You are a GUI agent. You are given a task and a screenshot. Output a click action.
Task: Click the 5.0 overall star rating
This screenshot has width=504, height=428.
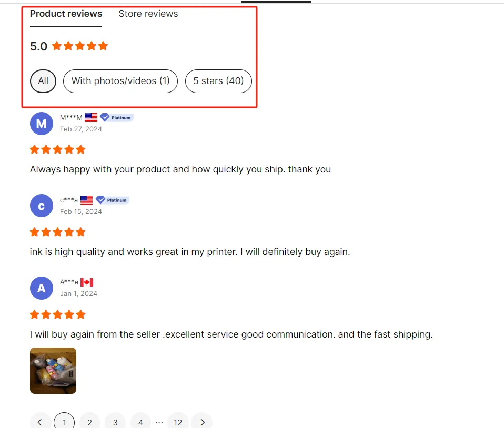pos(69,46)
